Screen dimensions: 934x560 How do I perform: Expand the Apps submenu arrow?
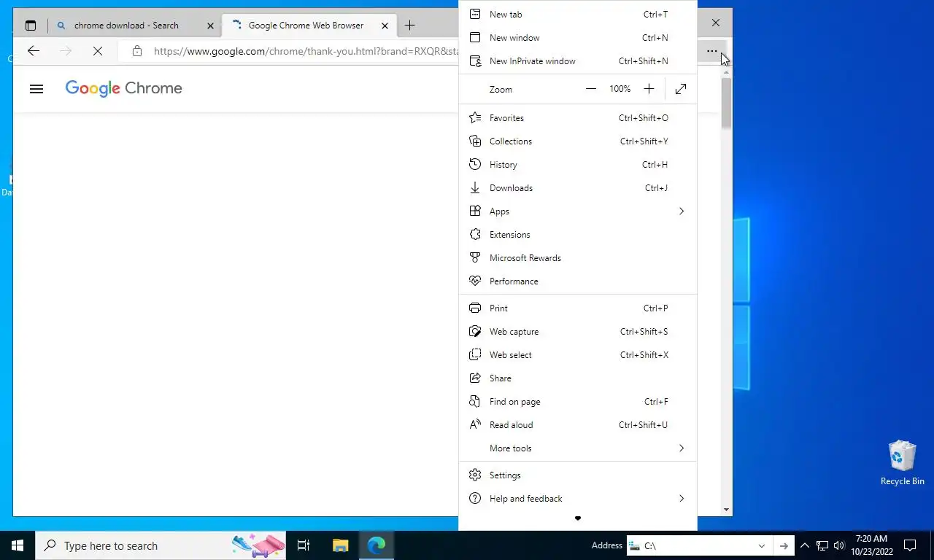(682, 211)
